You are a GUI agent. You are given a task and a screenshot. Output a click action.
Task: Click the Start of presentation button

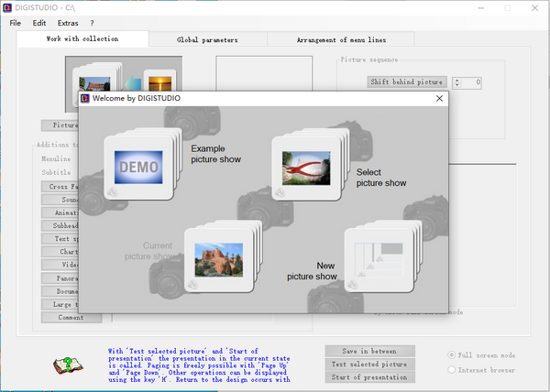(x=369, y=377)
